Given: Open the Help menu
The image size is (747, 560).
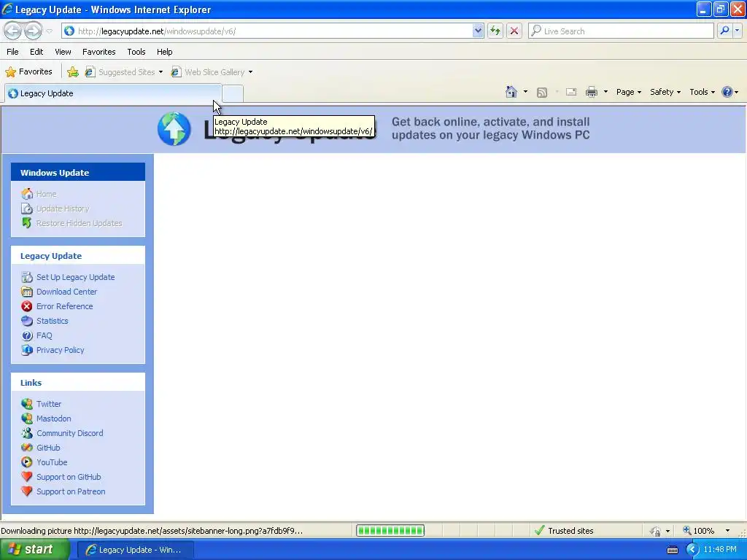Looking at the screenshot, I should coord(164,52).
